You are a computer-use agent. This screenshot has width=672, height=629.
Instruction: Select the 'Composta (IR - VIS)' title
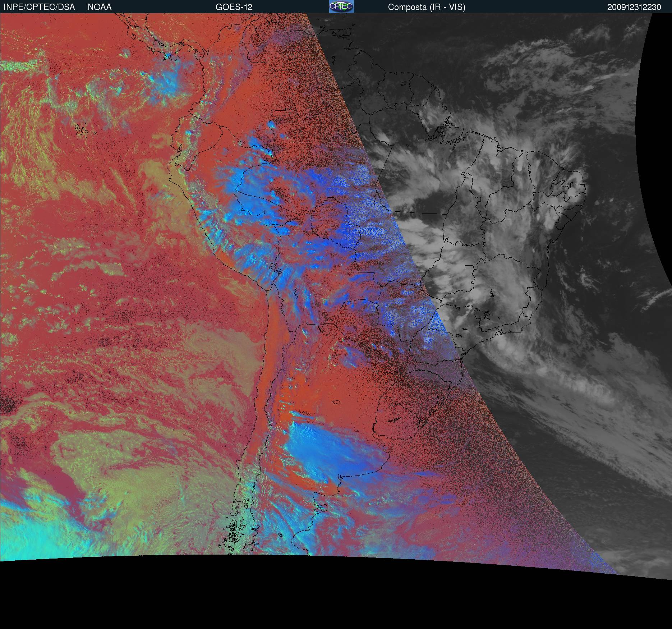click(427, 7)
